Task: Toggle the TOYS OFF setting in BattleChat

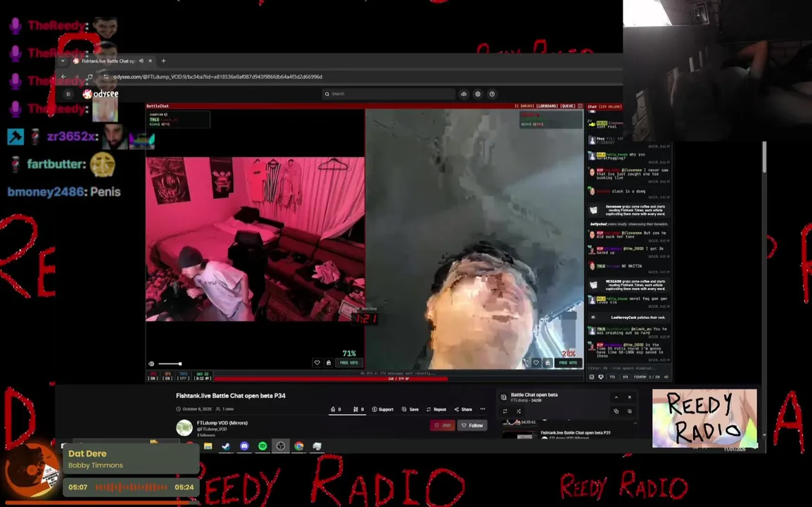Action: 183,376
